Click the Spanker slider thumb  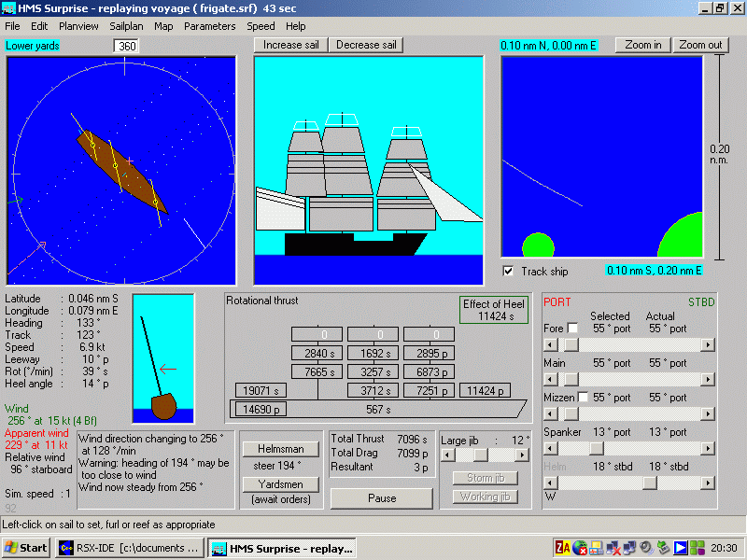click(x=597, y=449)
